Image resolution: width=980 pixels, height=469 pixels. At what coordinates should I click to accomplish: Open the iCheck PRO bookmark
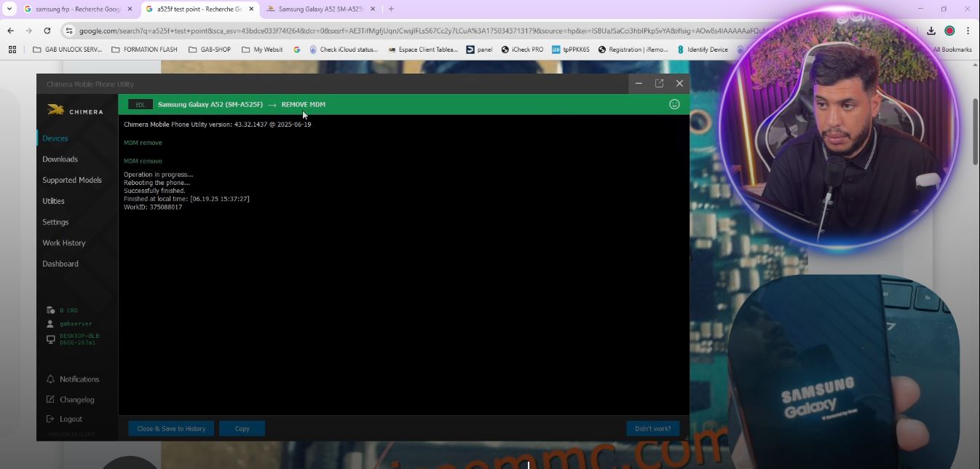click(x=522, y=50)
